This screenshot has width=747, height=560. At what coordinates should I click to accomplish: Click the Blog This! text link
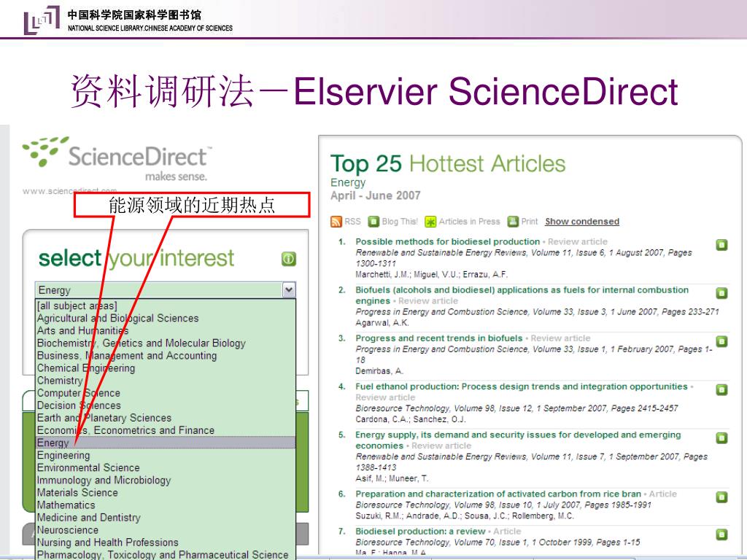400,222
